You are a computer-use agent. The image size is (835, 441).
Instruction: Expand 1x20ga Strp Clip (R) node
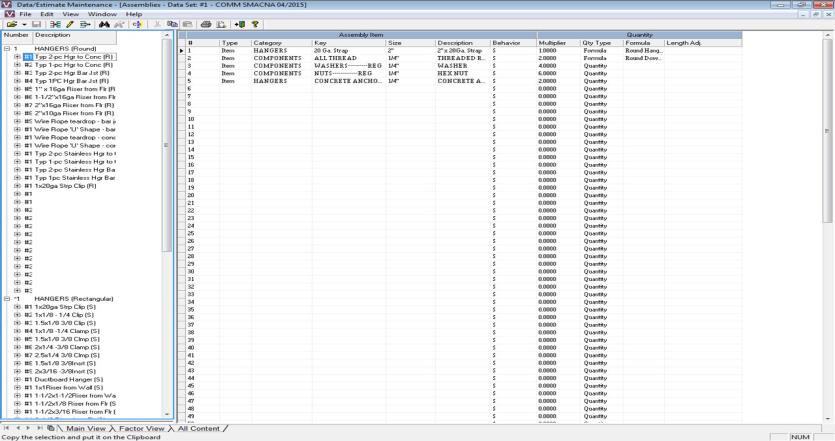17,186
